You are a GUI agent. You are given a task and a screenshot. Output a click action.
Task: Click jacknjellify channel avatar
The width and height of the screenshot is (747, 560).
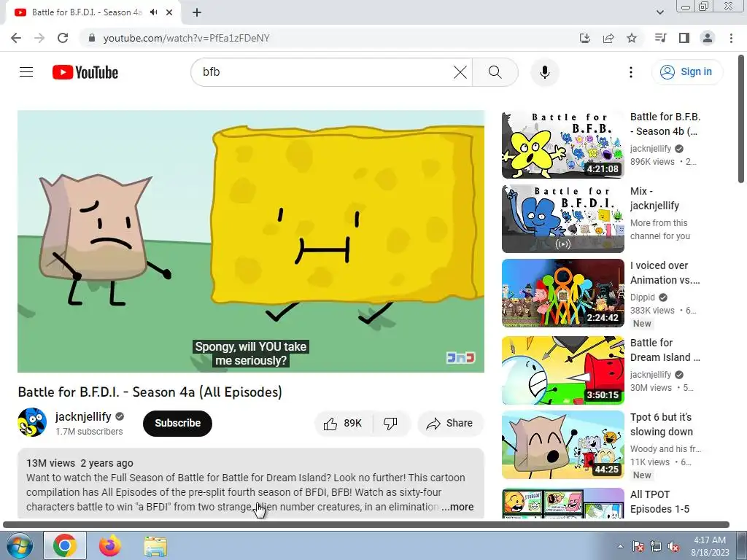pyautogui.click(x=32, y=422)
